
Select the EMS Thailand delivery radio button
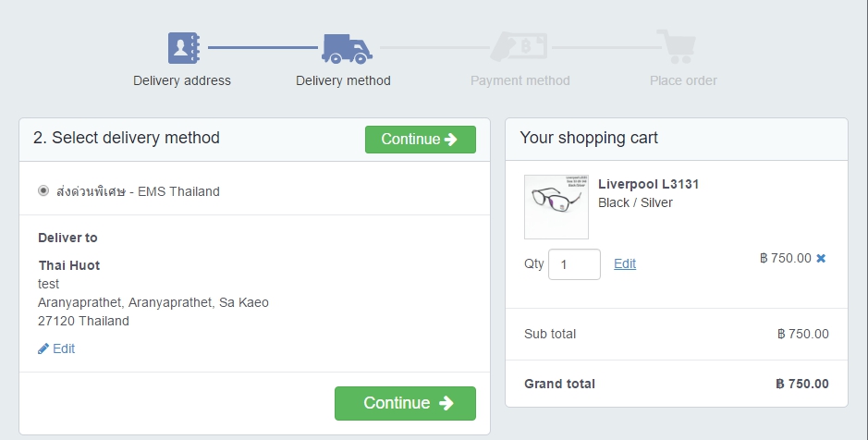(x=43, y=191)
